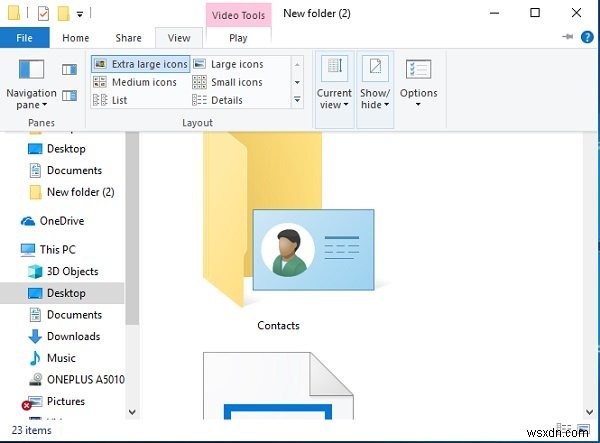Click the OneDrive cloud icon
The height and width of the screenshot is (443, 600).
(x=28, y=221)
